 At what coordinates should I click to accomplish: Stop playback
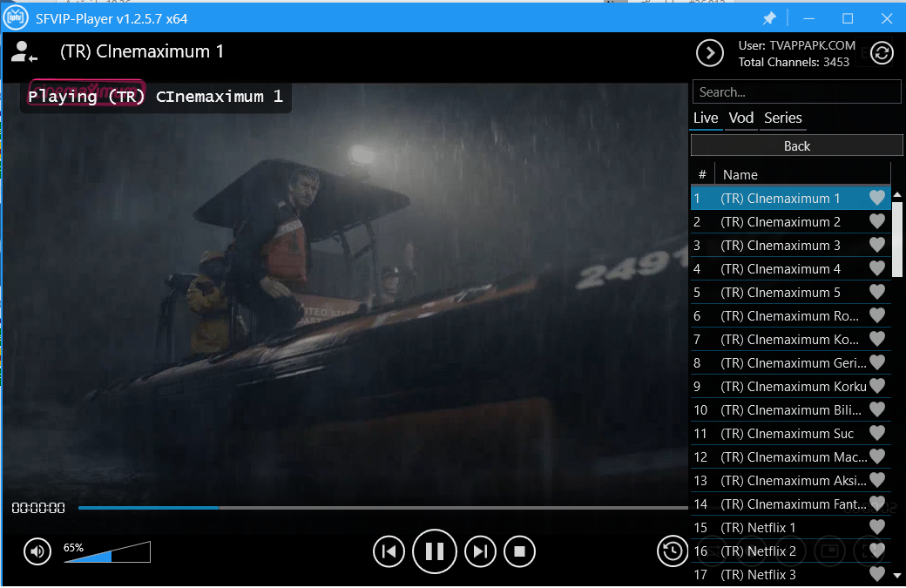coord(519,551)
